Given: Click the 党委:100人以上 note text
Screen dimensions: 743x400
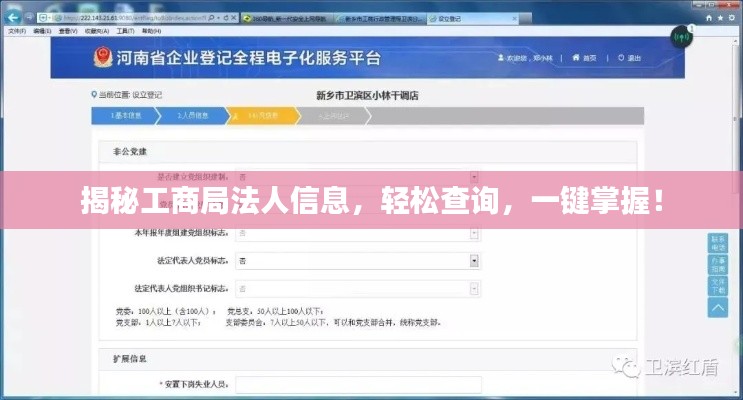Looking at the screenshot, I should click(x=165, y=311).
